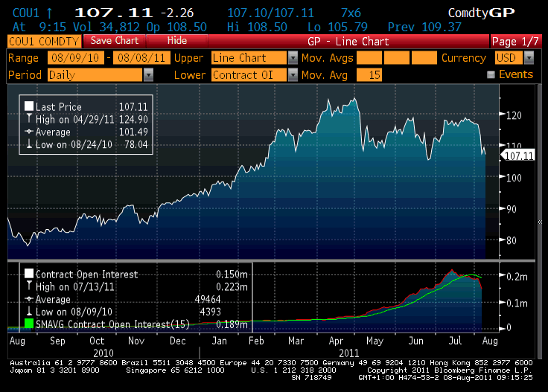Click the Hide button

click(x=177, y=41)
